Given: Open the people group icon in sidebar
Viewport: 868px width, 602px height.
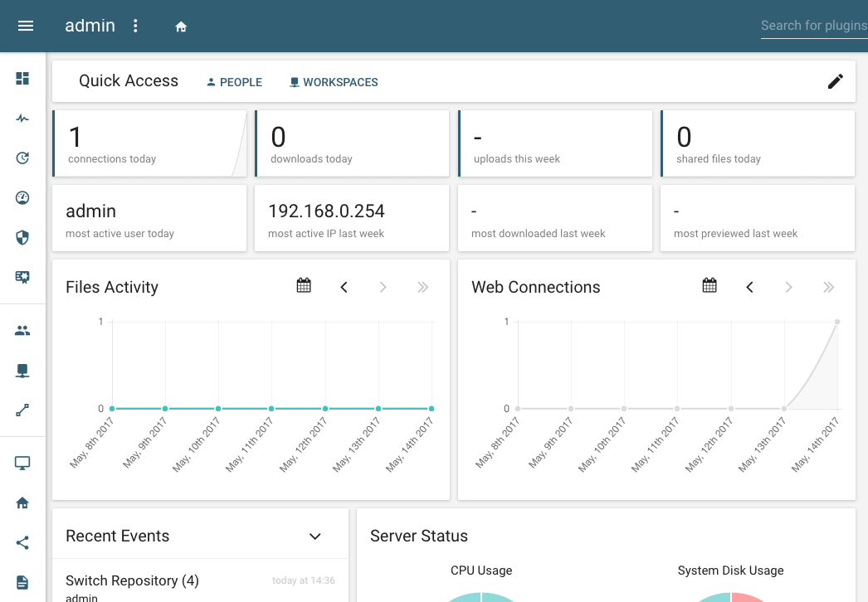Looking at the screenshot, I should pyautogui.click(x=22, y=331).
